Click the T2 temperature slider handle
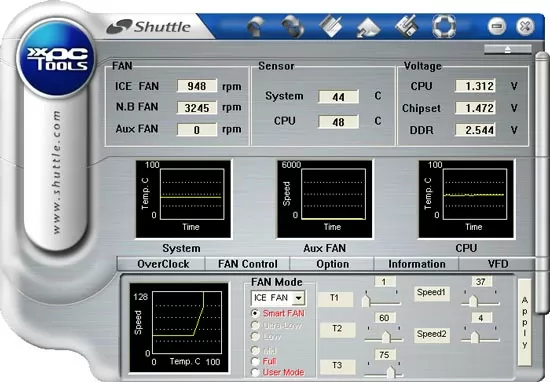 [x=386, y=337]
